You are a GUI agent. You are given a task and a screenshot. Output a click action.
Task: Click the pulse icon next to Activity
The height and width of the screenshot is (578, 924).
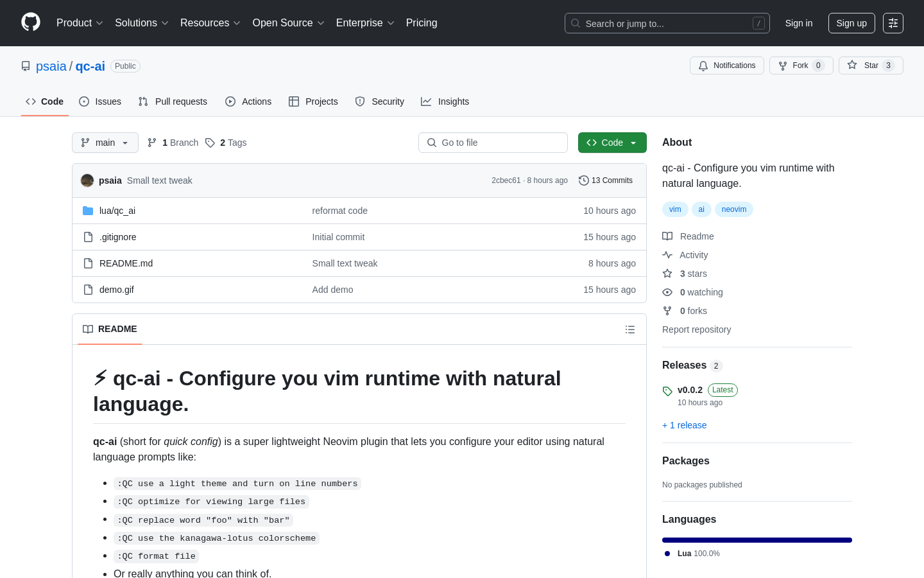click(x=667, y=255)
